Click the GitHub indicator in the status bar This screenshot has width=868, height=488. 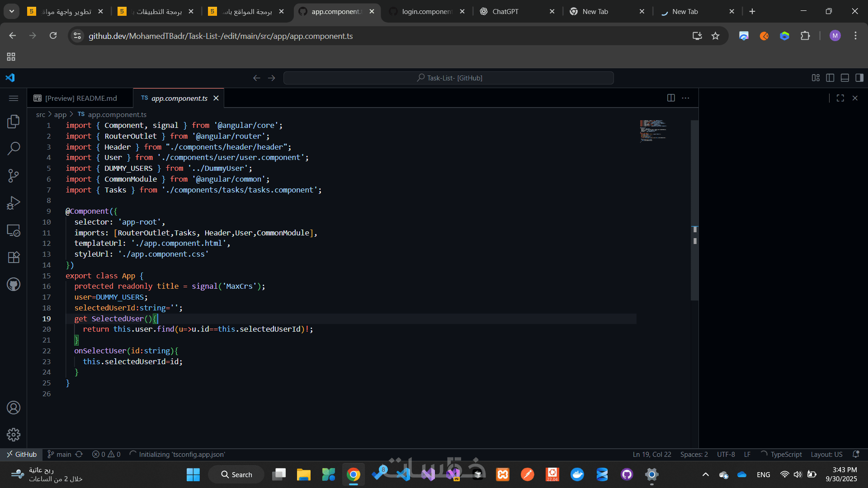click(21, 454)
